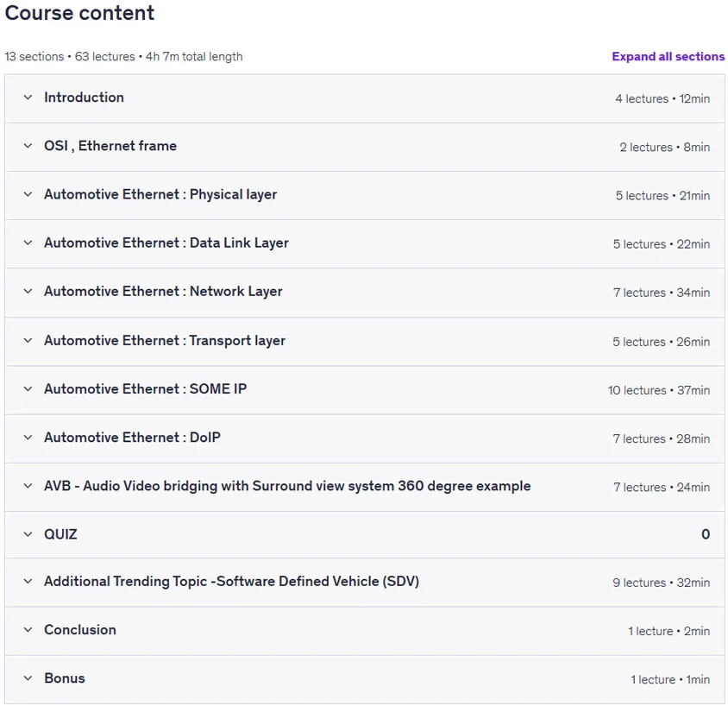This screenshot has height=706, width=728.
Task: Click '5 lectures • 22min' text
Action: click(662, 244)
